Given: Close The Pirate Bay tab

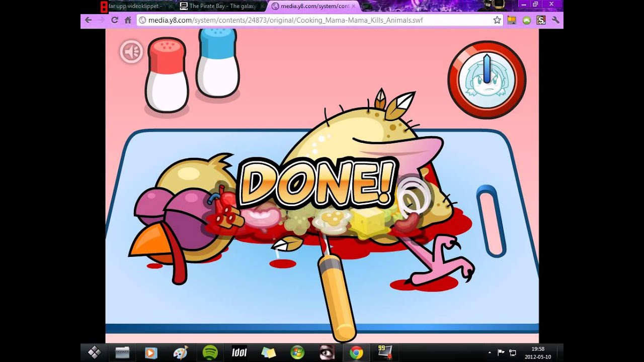Looking at the screenshot, I should coord(262,6).
